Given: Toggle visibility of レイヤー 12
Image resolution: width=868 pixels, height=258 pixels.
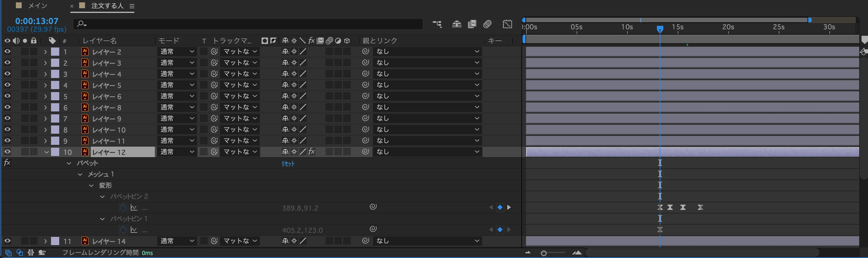Looking at the screenshot, I should tap(7, 152).
